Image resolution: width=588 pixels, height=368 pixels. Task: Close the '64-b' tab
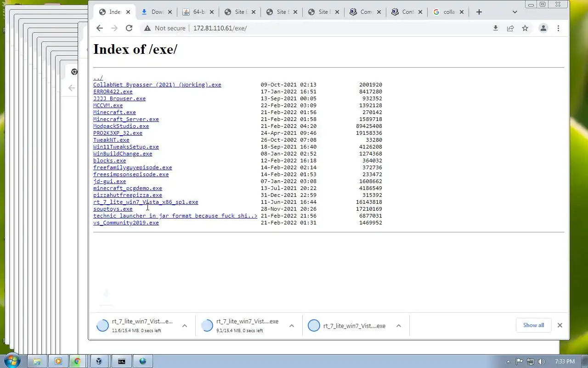pyautogui.click(x=211, y=12)
